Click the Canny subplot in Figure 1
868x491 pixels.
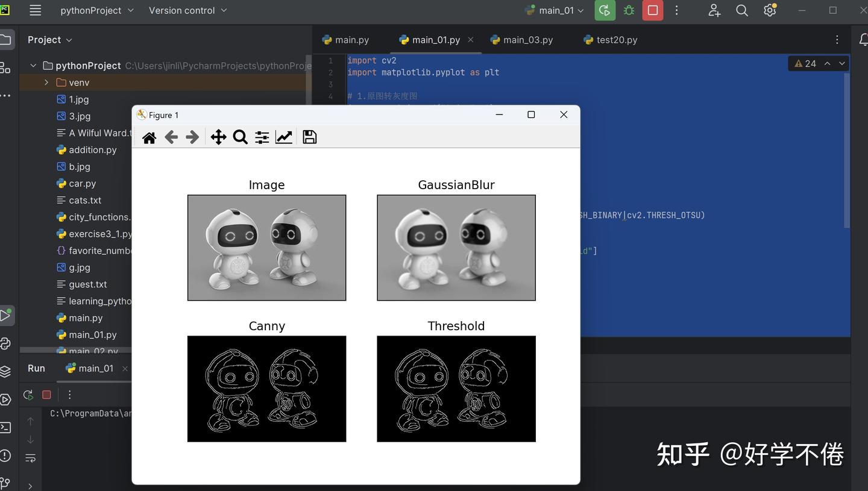(x=266, y=389)
